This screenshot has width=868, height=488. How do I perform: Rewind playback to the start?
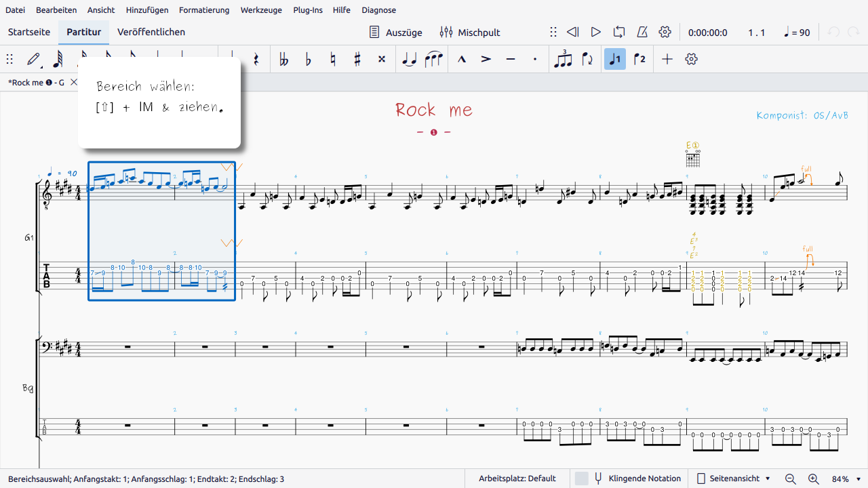573,32
